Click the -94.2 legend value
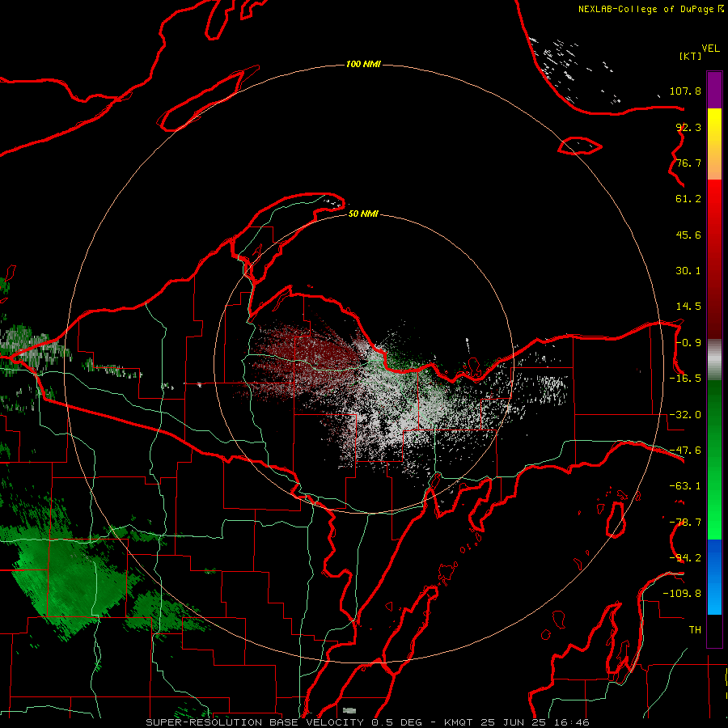Screen dimensions: 728x728 coord(685,557)
